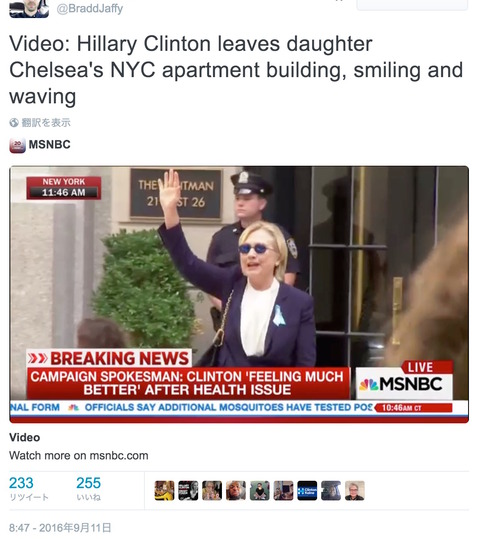Screen dimensions: 480x539
Task: Click the MSNBC source logo icon
Action: coord(17,145)
